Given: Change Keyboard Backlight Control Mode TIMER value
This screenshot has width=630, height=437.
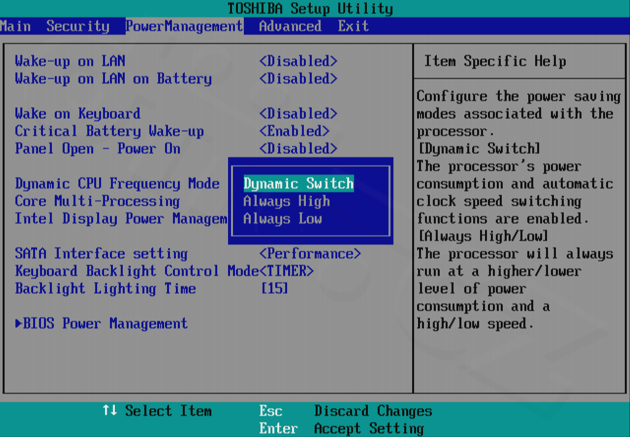Looking at the screenshot, I should [286, 271].
